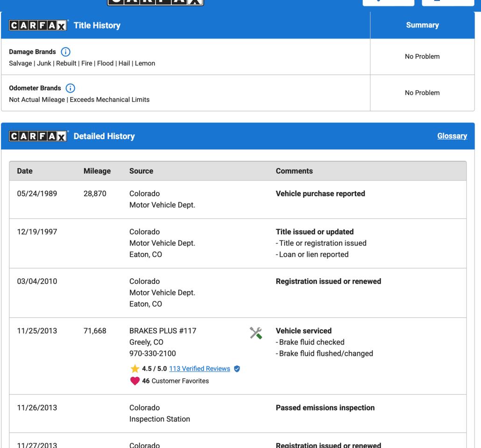481x448 pixels.
Task: Click the Date column header
Action: coord(24,171)
